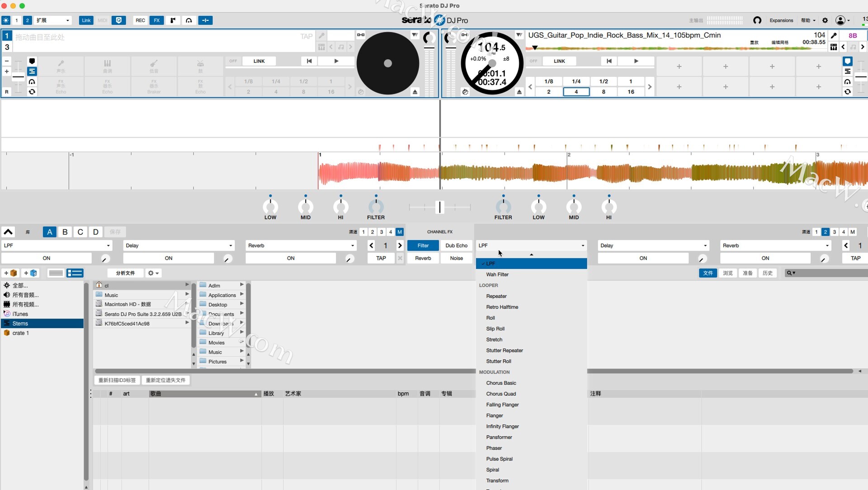Toggle the FX panel button
The width and height of the screenshot is (868, 490).
click(x=156, y=20)
